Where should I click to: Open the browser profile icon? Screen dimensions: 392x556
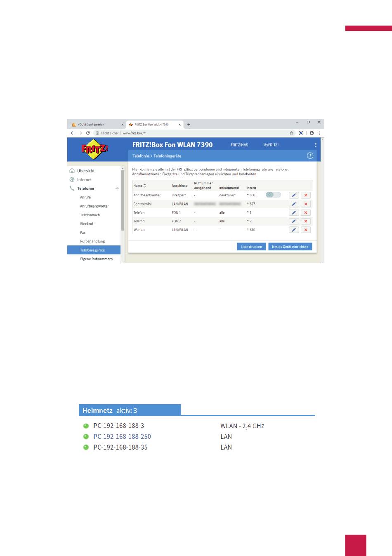[312, 133]
